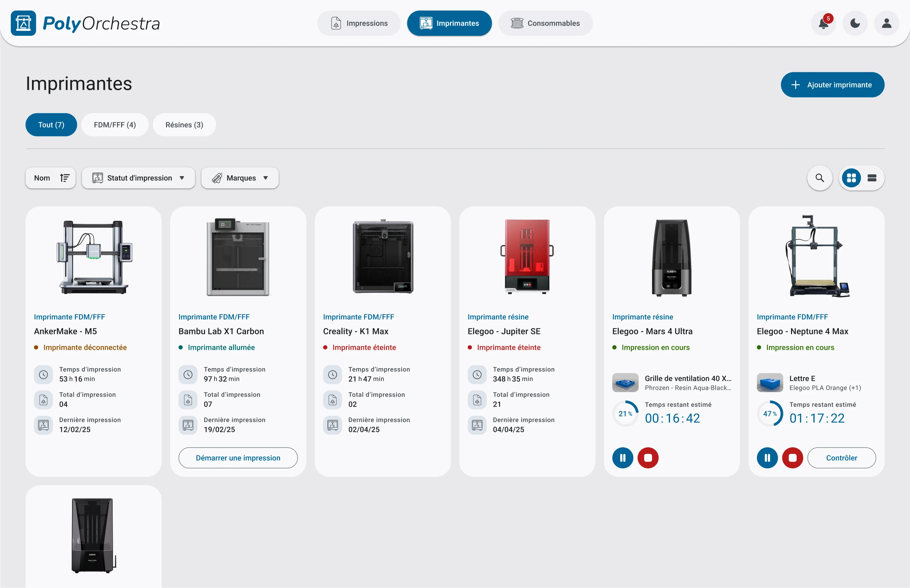910x588 pixels.
Task: Filter by Résines (3)
Action: (x=184, y=125)
